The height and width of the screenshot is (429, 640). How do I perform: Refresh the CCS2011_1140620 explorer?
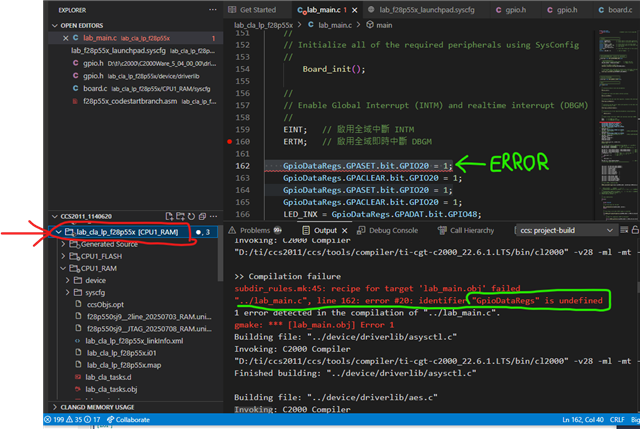click(x=191, y=216)
